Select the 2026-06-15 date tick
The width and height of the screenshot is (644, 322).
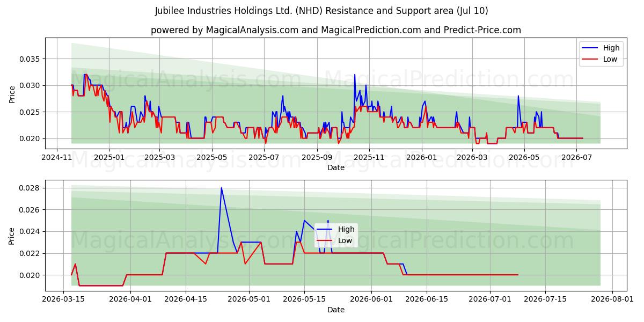point(427,299)
